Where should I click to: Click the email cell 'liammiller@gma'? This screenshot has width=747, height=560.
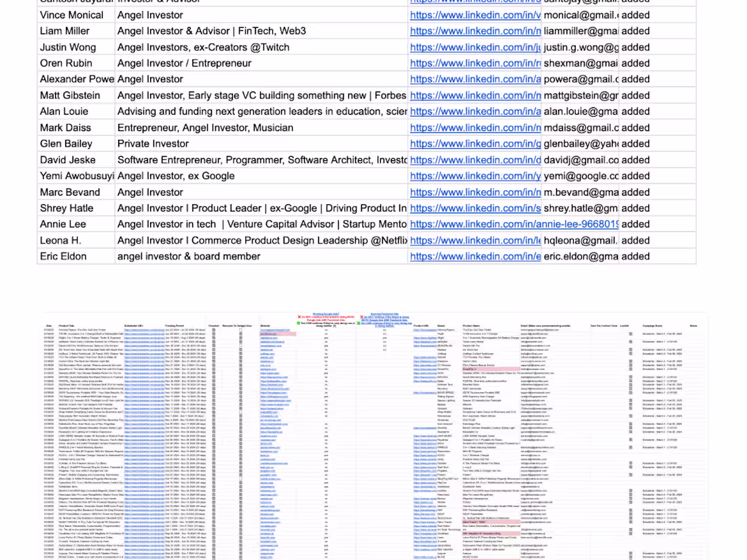tap(580, 31)
